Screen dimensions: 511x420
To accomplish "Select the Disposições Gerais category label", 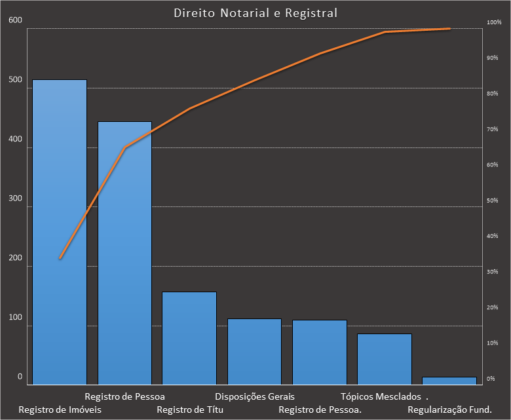I will tap(255, 396).
